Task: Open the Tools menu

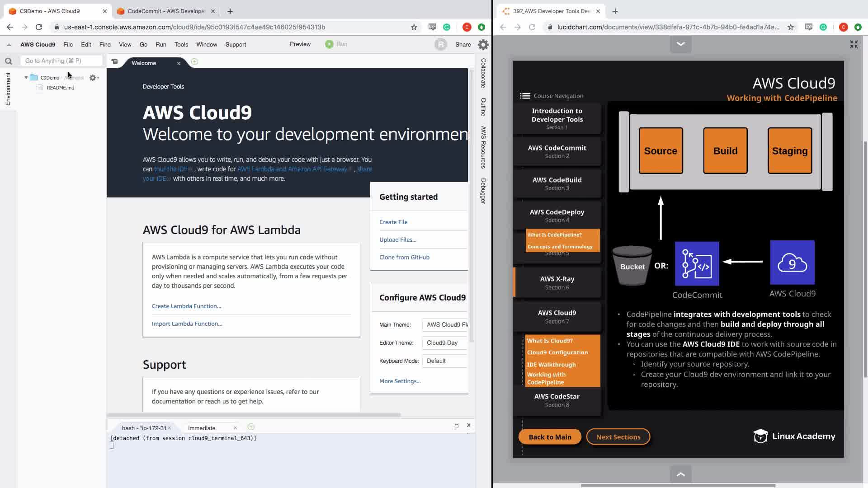Action: (x=181, y=44)
